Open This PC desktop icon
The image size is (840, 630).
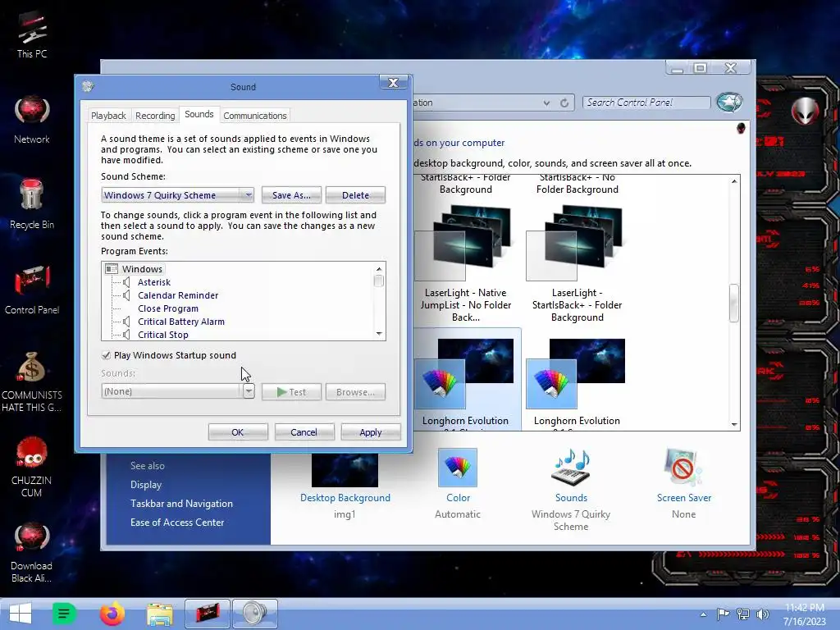pos(32,34)
